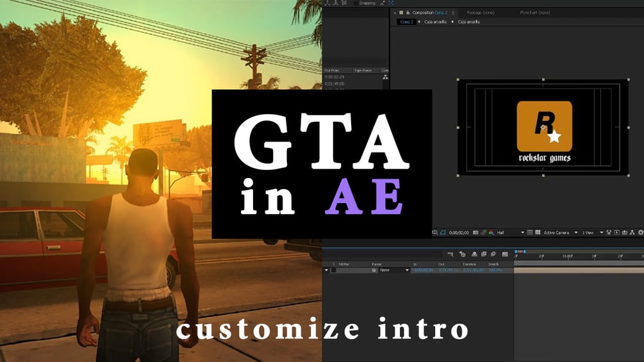
Task: Click the view axis mode icon in toolbar
Action: pyautogui.click(x=344, y=3)
